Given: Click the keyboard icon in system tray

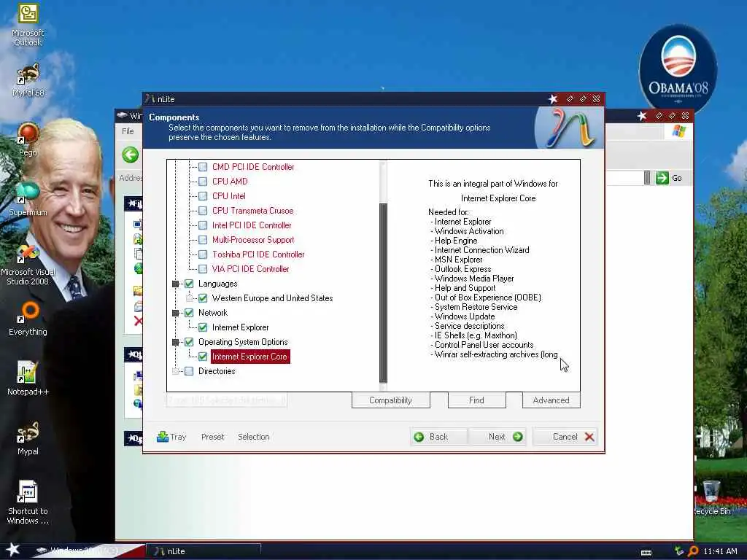Looking at the screenshot, I should (646, 553).
